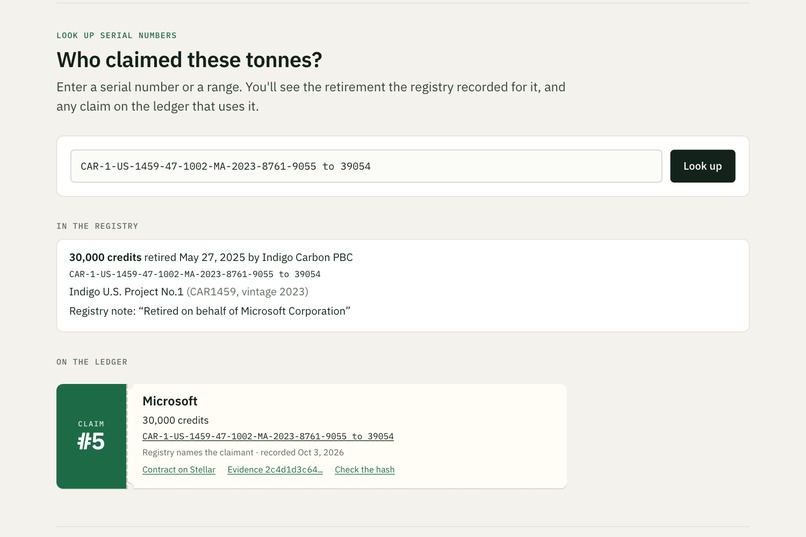Click 'Registry names the claimant' recorded line
Viewport: 806px width, 537px height.
243,453
